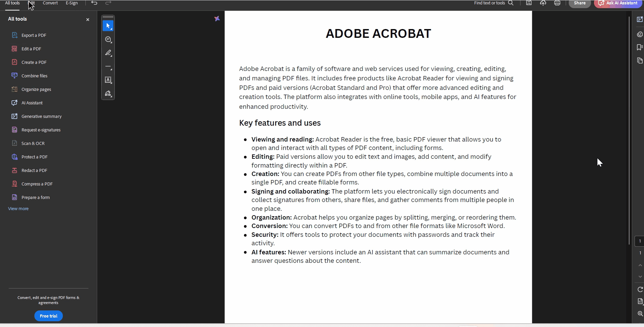Open the zoom options in right rail
This screenshot has width=644, height=327.
coord(640,313)
